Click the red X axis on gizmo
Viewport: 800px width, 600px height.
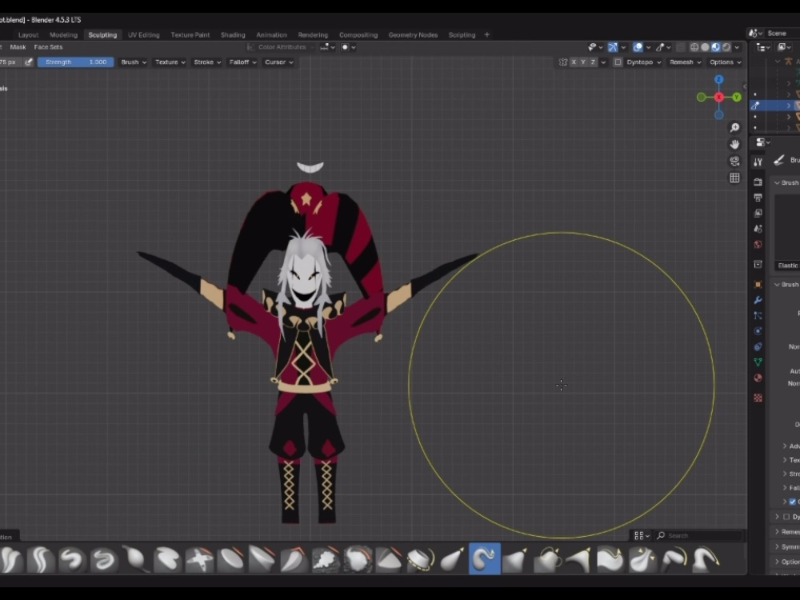[719, 97]
